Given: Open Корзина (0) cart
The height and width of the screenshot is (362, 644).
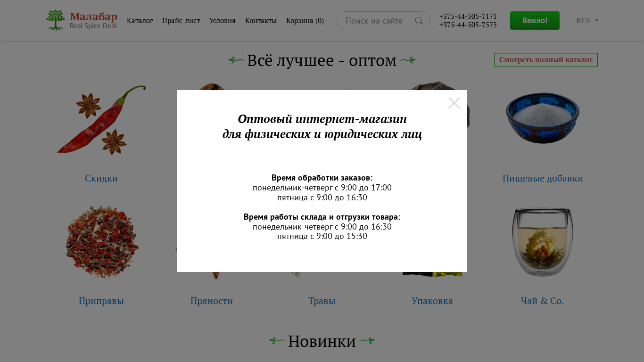Looking at the screenshot, I should (x=305, y=21).
